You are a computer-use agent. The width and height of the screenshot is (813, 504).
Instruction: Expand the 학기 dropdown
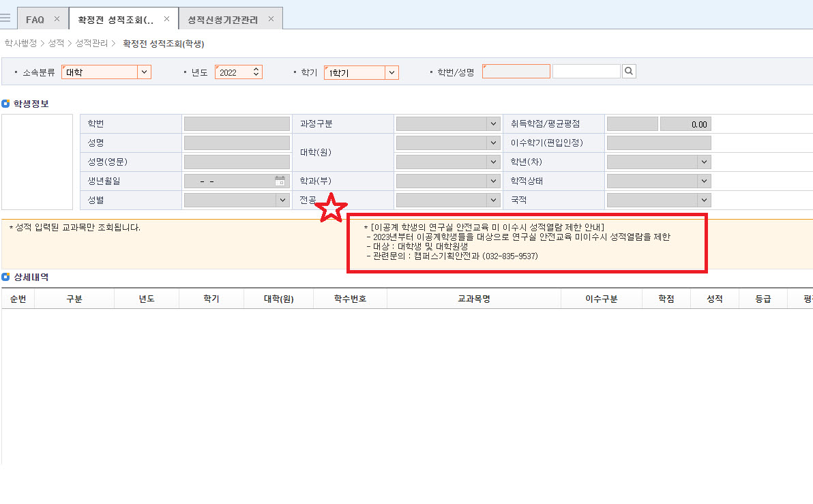391,72
